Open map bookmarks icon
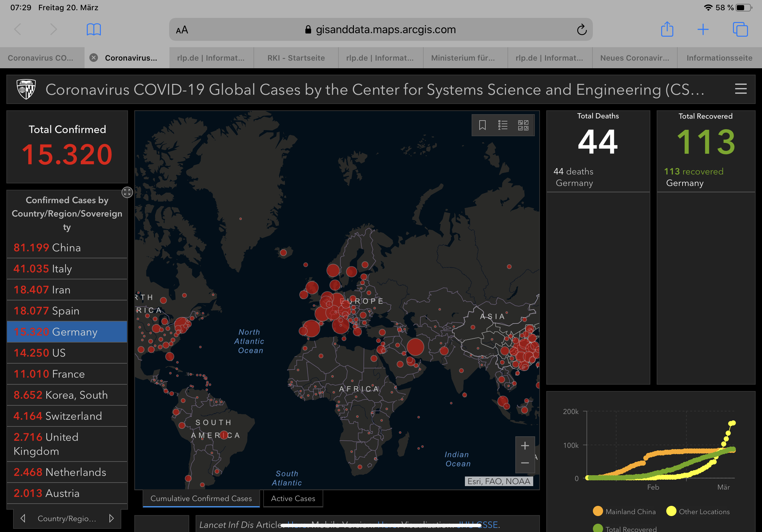 pos(482,125)
